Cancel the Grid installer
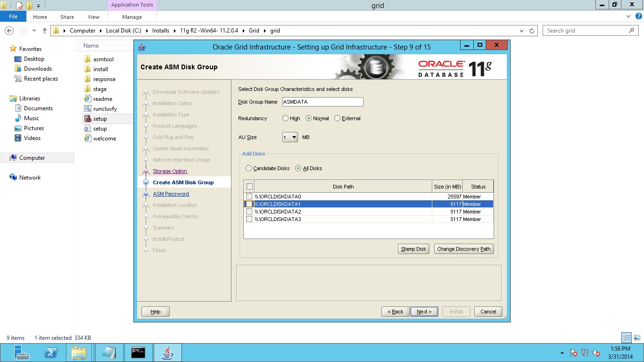The height and width of the screenshot is (362, 644). 488,312
